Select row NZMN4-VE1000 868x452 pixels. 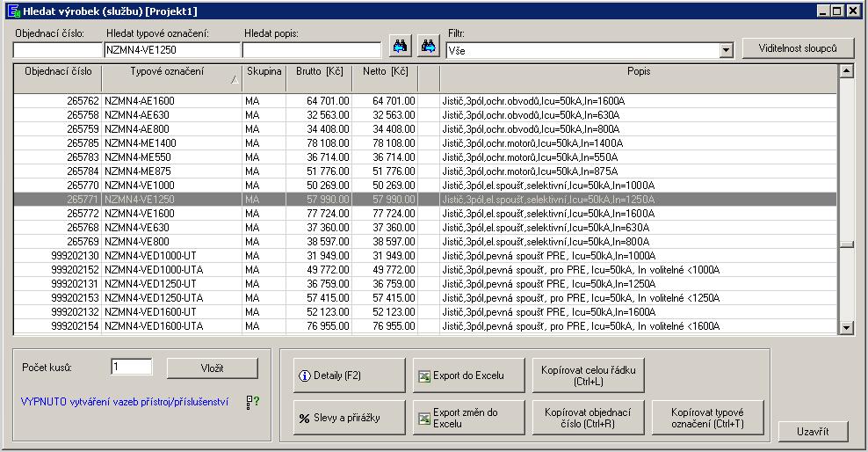(x=425, y=186)
